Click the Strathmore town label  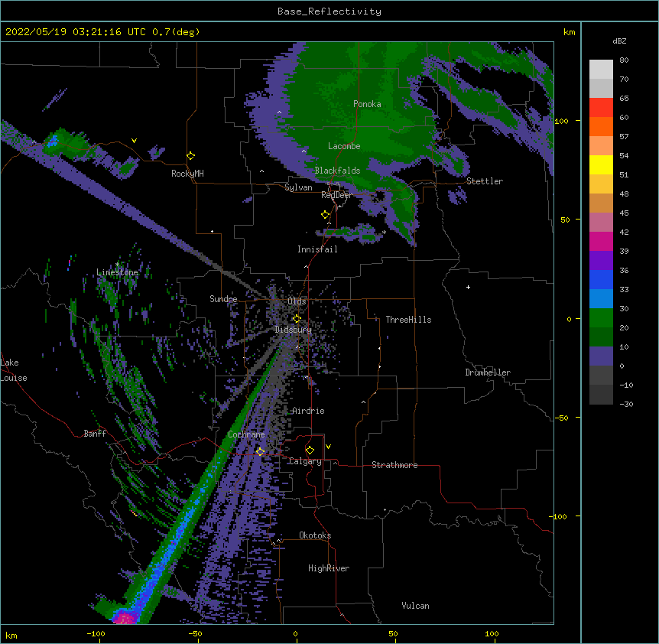394,465
